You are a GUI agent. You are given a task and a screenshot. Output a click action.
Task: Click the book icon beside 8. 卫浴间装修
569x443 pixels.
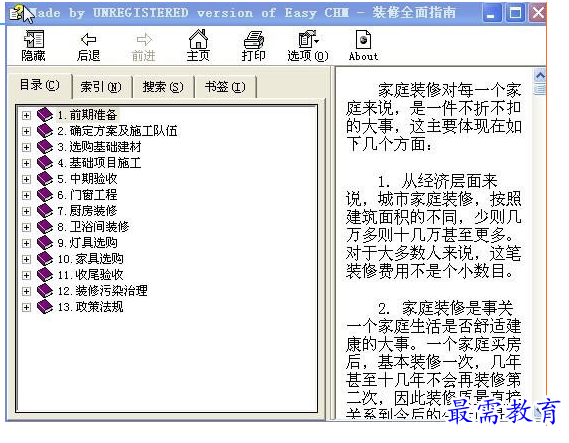(x=45, y=226)
